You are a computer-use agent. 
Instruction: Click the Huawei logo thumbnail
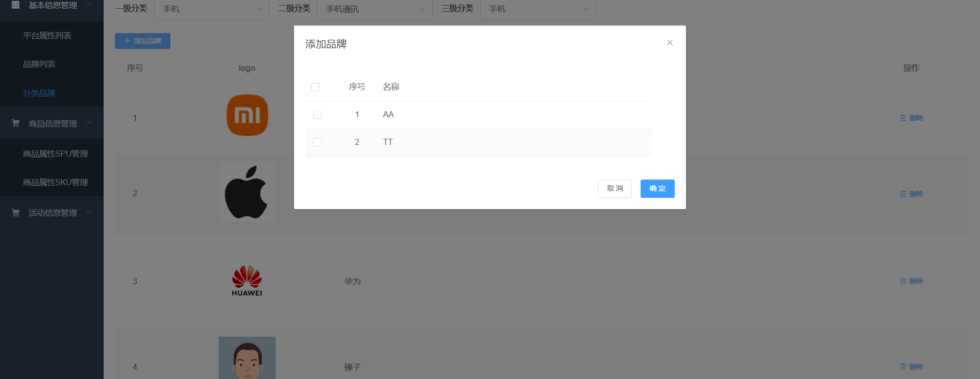point(247,281)
